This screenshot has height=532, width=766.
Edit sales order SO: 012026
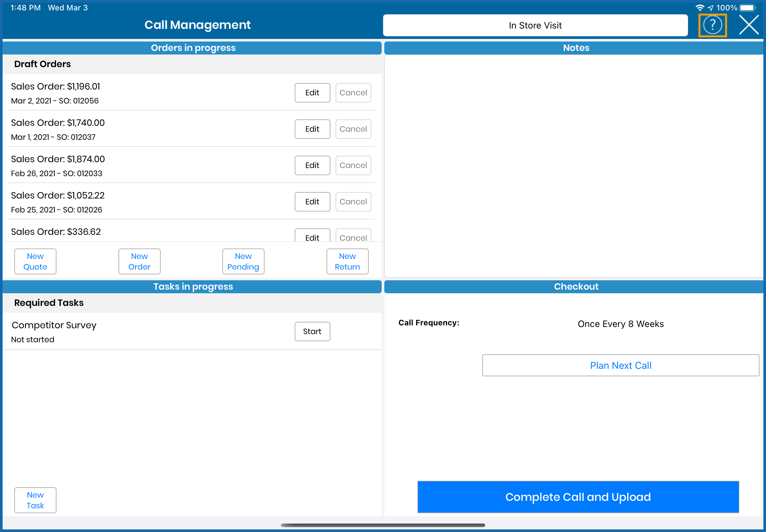[x=312, y=202]
